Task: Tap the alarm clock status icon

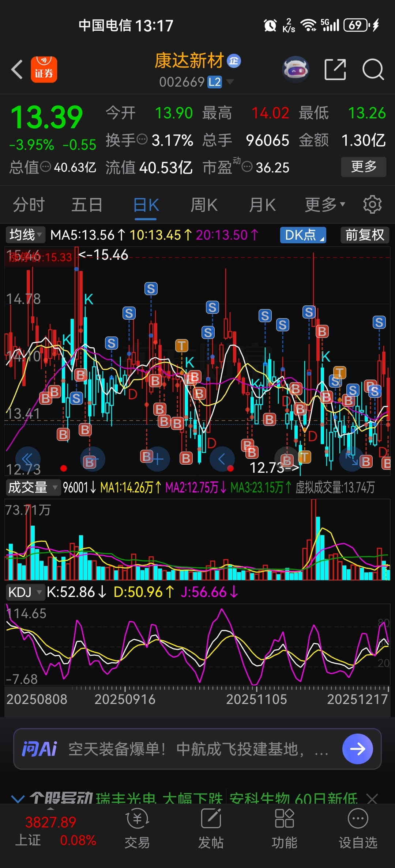Action: 270,25
